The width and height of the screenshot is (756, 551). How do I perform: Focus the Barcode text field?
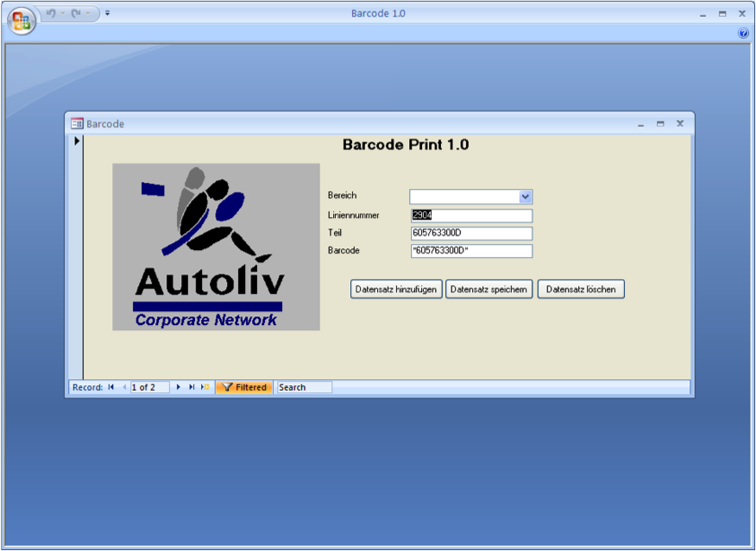471,251
